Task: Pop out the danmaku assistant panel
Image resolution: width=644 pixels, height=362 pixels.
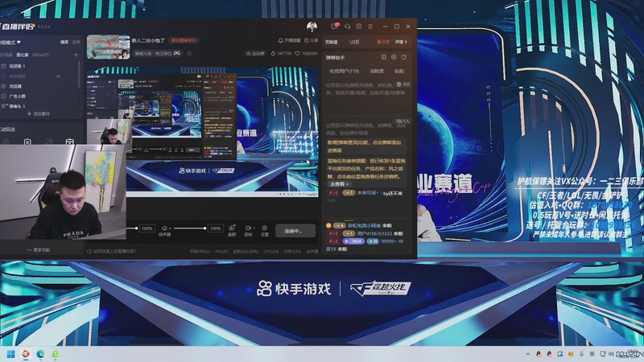Action: click(x=404, y=57)
